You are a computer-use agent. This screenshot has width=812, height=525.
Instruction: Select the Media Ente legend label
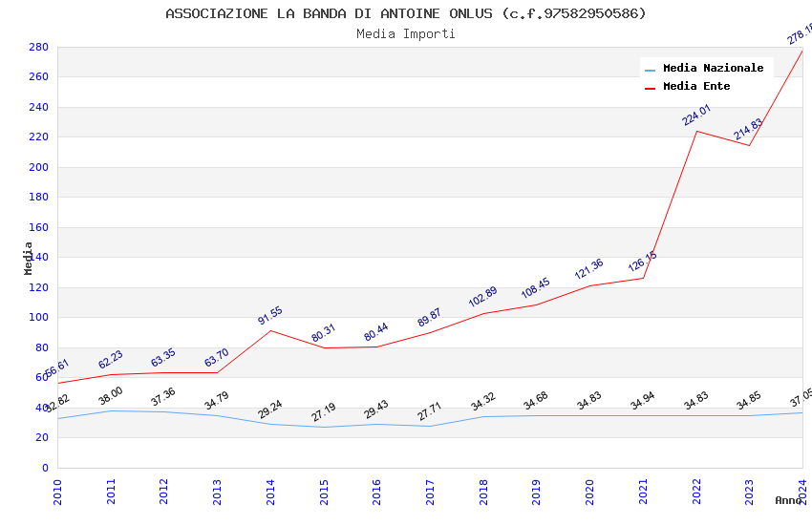(x=696, y=86)
